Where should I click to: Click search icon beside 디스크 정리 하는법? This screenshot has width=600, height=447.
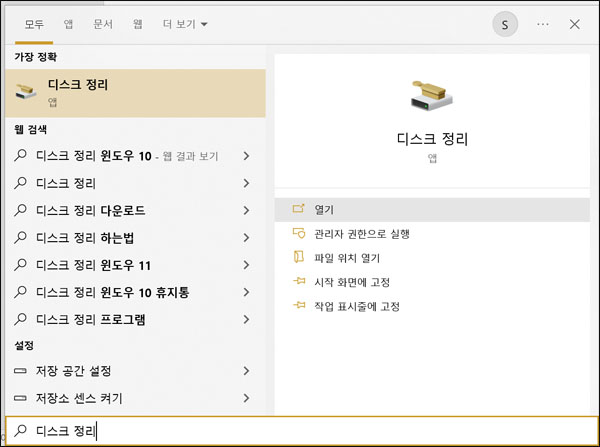tap(21, 237)
